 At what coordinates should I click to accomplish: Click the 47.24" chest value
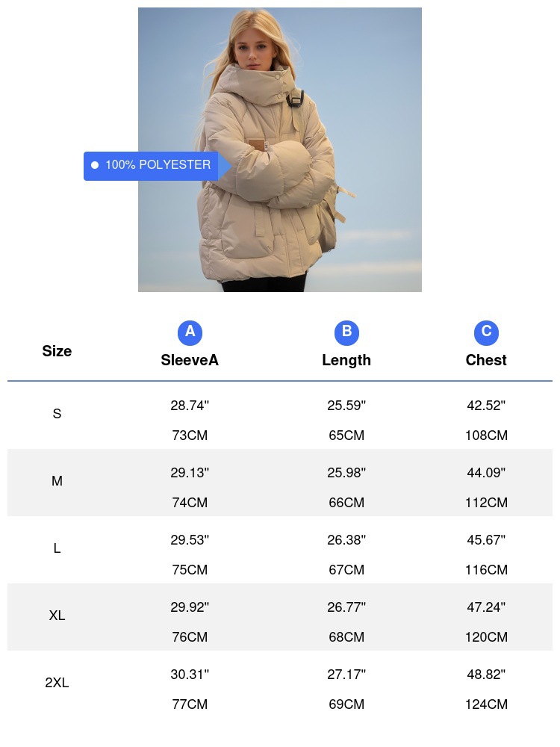pyautogui.click(x=486, y=607)
